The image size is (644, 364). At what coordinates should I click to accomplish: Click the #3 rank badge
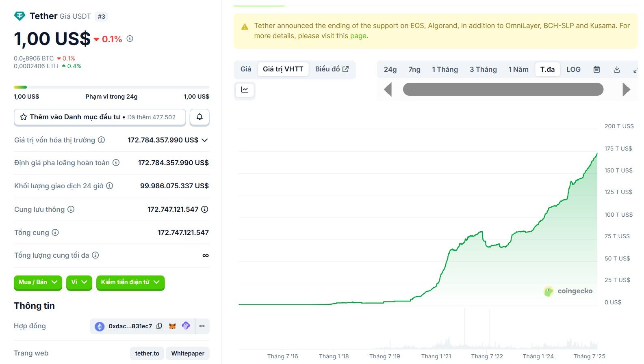click(102, 17)
